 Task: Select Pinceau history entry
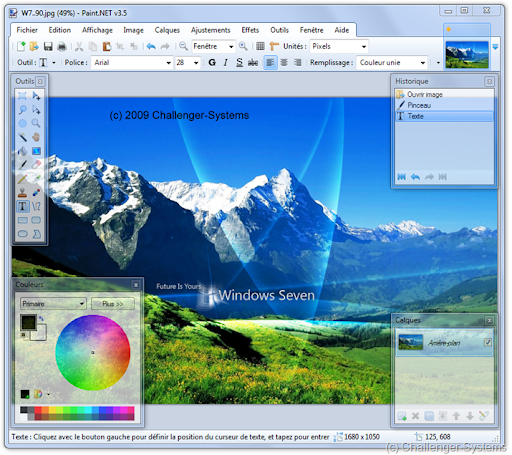click(444, 105)
